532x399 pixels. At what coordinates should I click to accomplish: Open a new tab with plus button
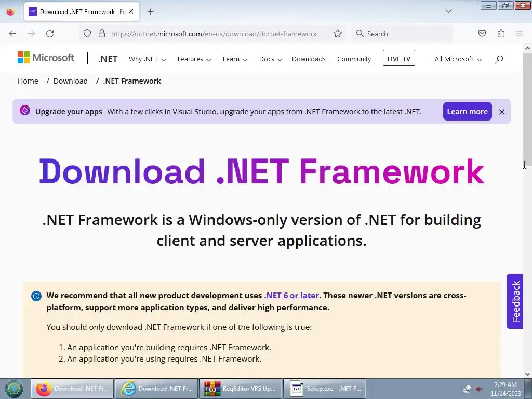coord(150,12)
